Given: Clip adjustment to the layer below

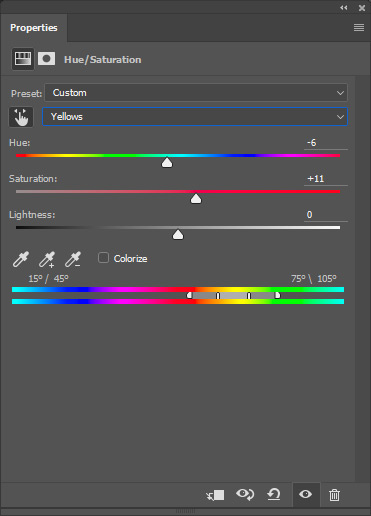Looking at the screenshot, I should (x=215, y=495).
